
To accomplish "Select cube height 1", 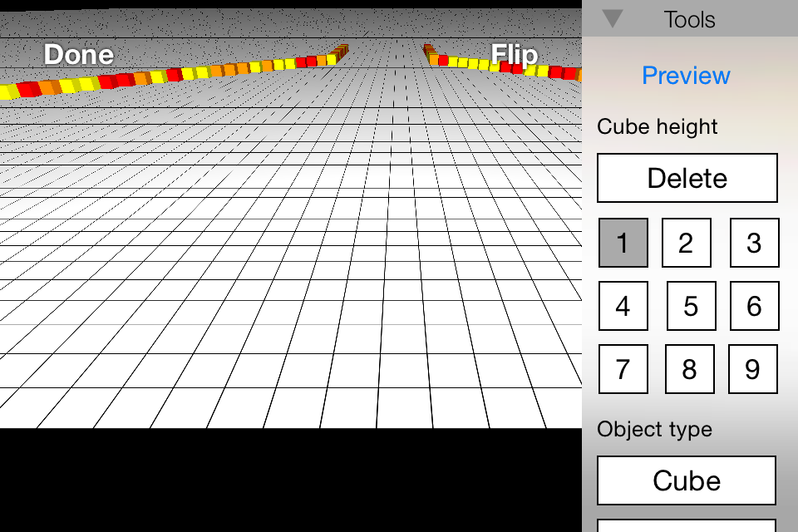I will 623,243.
